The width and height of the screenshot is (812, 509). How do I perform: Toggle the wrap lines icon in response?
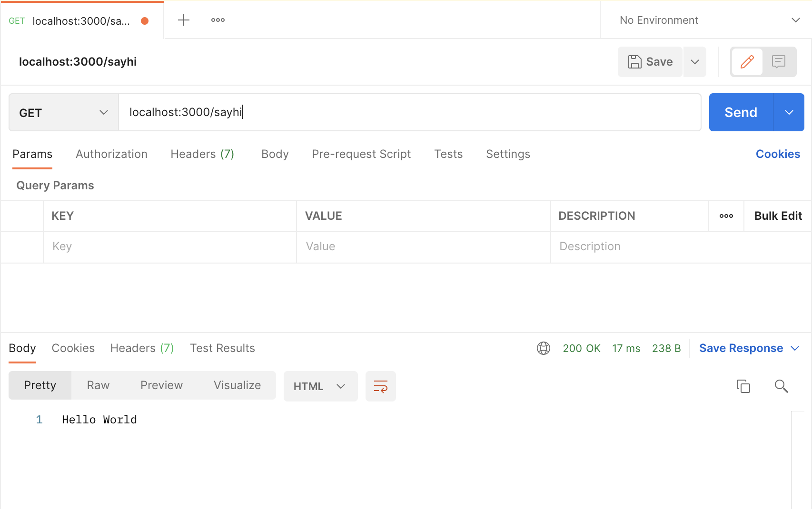[380, 386]
